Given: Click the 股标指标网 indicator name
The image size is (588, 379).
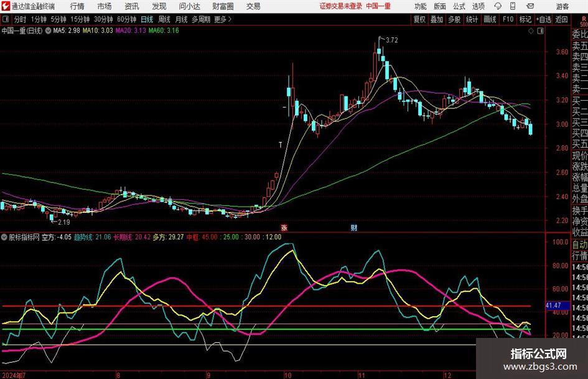Looking at the screenshot, I should pos(24,237).
